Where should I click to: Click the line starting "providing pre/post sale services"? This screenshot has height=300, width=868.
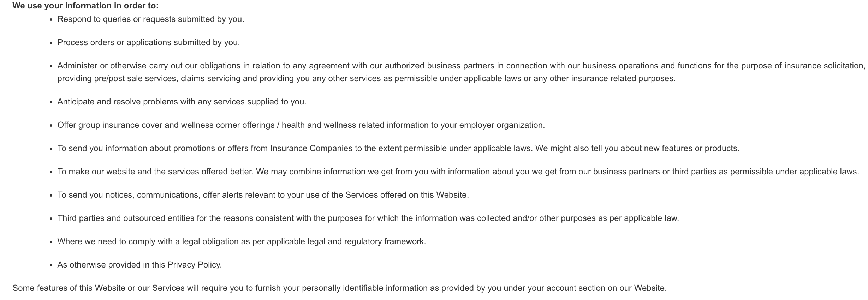click(x=366, y=78)
